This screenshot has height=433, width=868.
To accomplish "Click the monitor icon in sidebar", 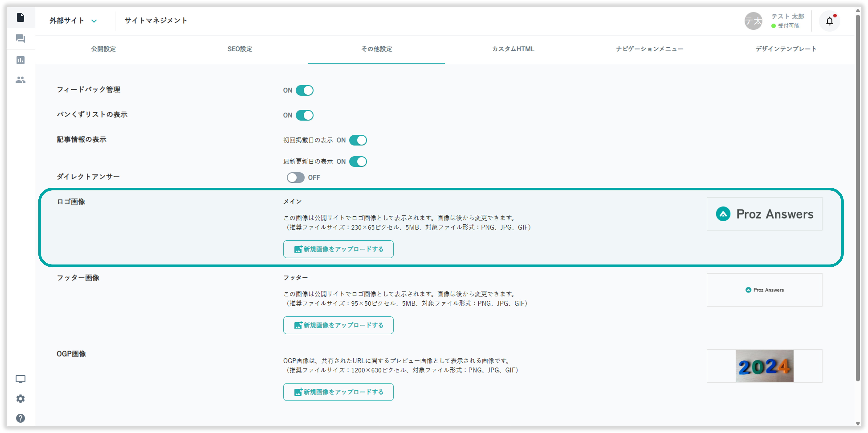I will click(20, 379).
